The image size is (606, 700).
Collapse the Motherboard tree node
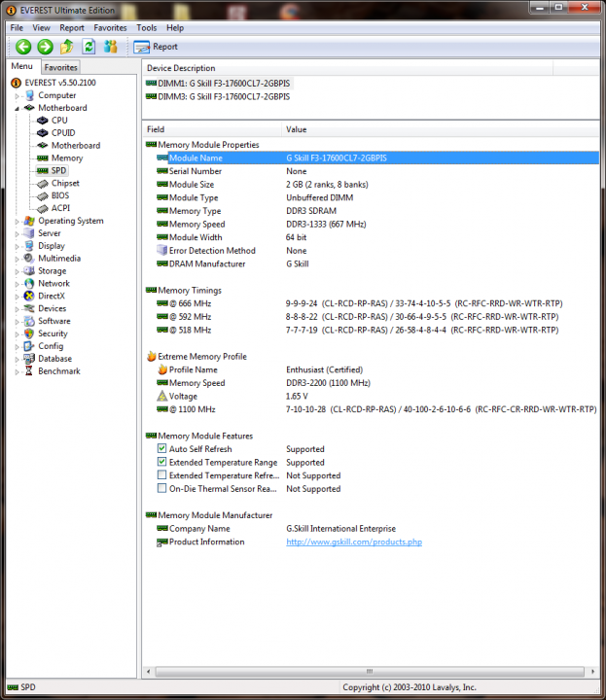tap(17, 108)
